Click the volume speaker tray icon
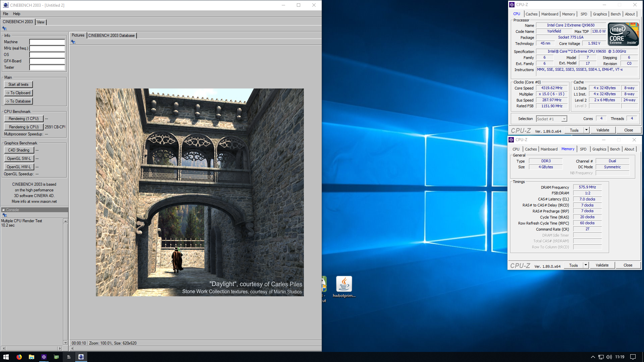Image resolution: width=644 pixels, height=362 pixels. point(609,357)
